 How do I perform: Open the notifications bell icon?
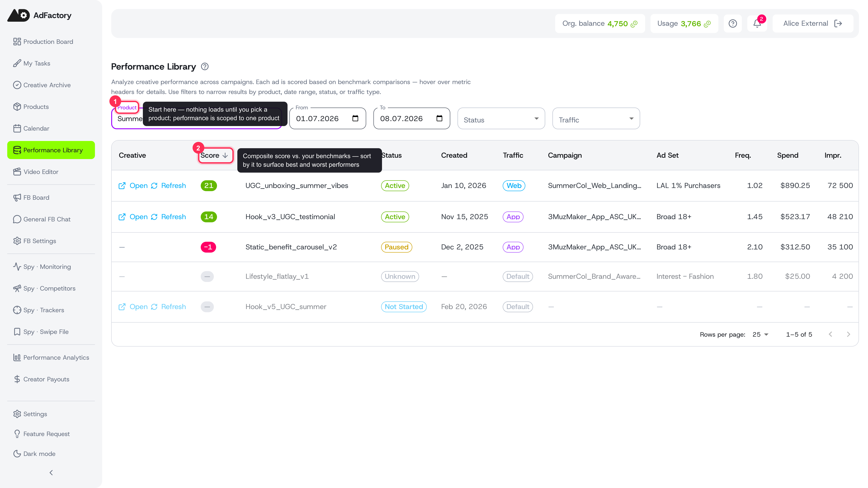coord(757,23)
